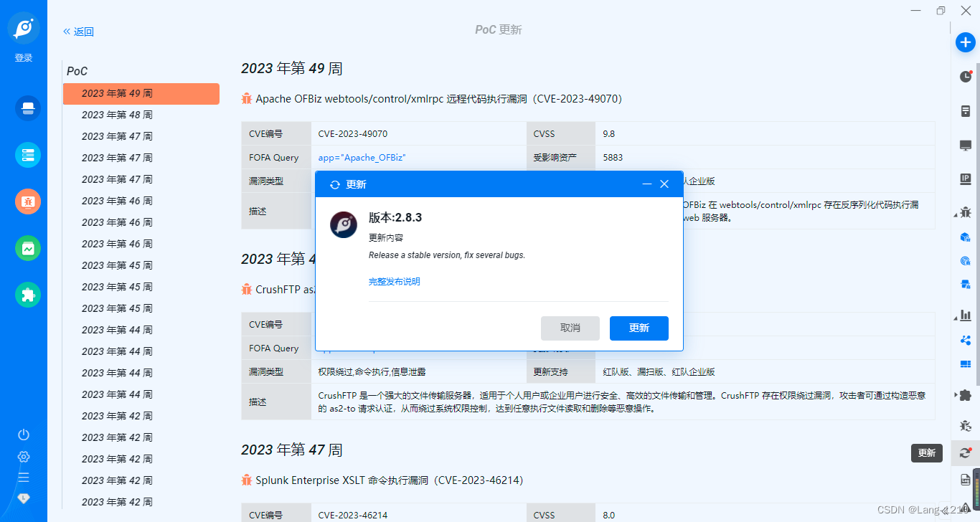Click the power icon in left sidebar

point(24,435)
